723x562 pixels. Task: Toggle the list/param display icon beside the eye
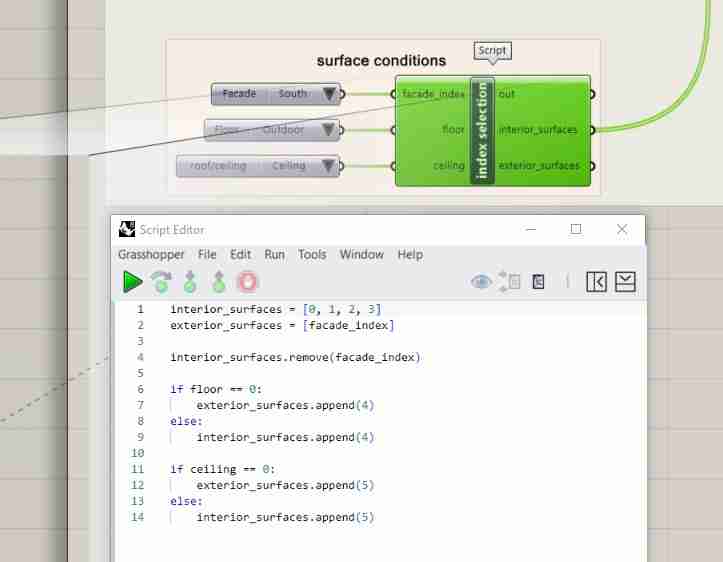click(x=510, y=282)
